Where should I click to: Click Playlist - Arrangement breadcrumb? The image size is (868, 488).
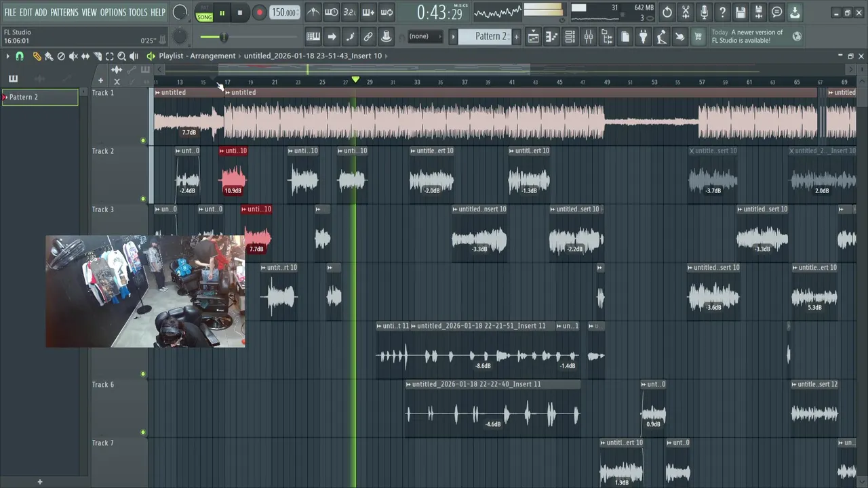(x=197, y=56)
